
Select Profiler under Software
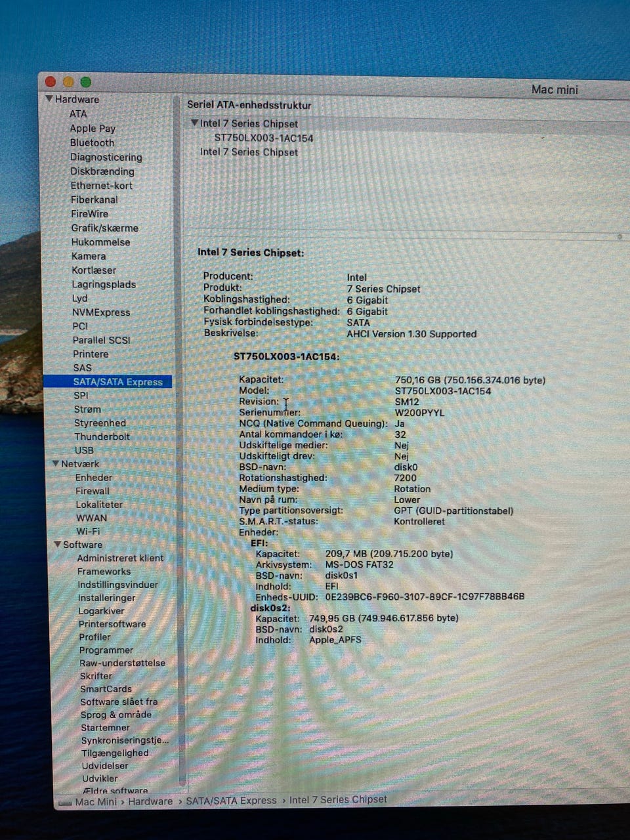94,637
